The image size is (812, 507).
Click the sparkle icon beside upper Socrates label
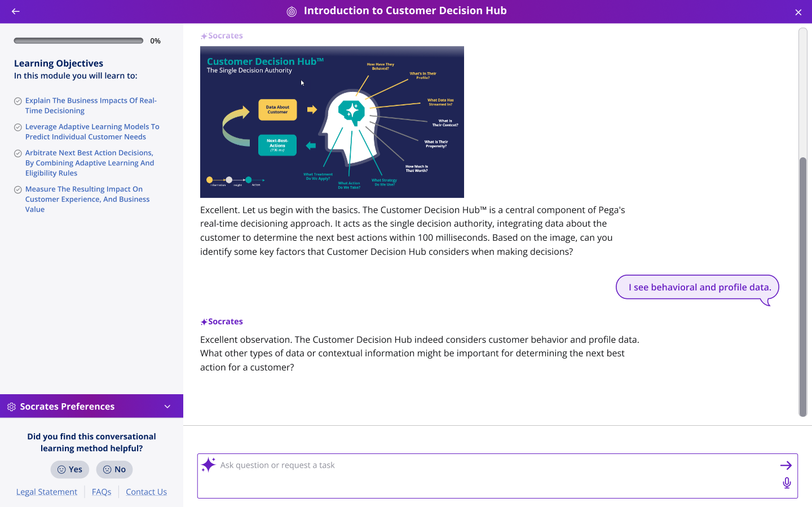204,36
